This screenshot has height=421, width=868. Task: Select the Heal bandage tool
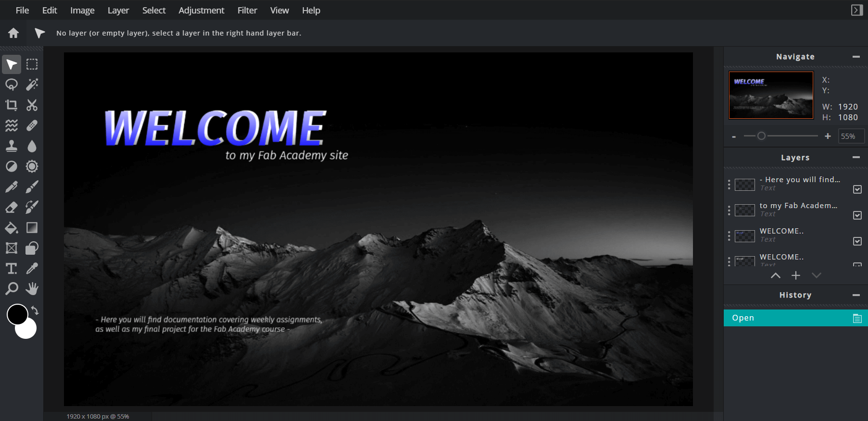32,125
